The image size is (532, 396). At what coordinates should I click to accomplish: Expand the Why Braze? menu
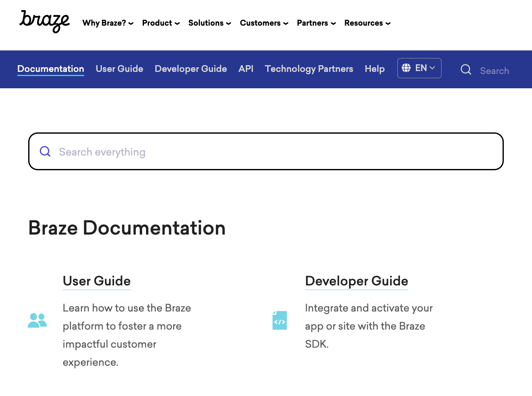click(x=108, y=23)
